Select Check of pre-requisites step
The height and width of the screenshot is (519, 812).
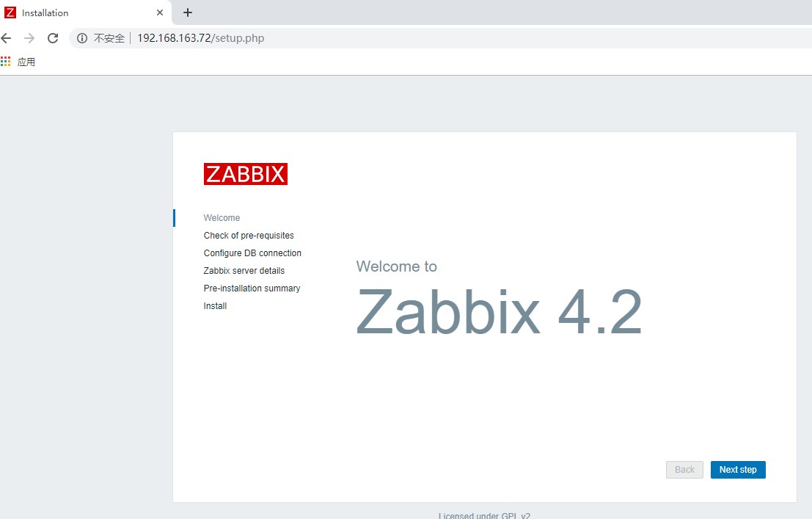(249, 236)
